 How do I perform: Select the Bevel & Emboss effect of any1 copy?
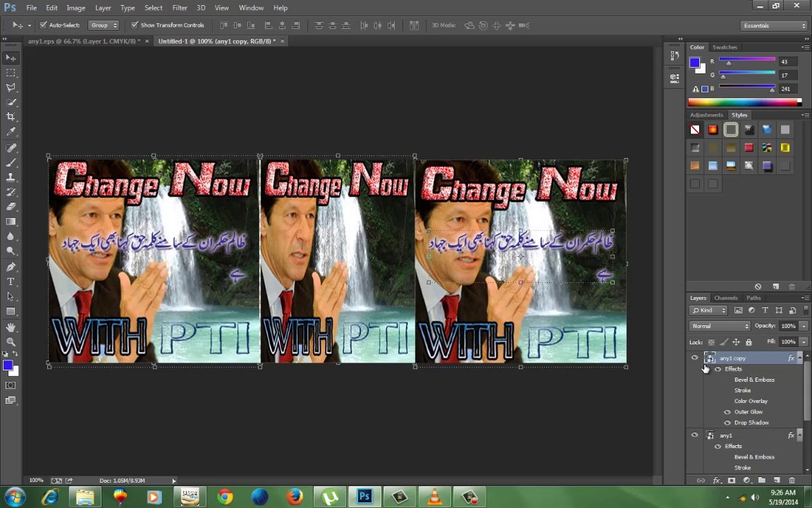754,380
